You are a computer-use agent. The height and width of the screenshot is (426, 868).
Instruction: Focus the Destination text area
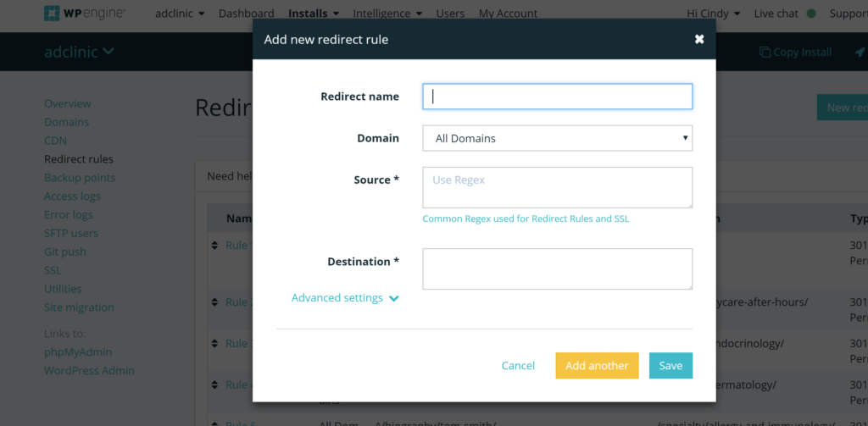click(558, 268)
